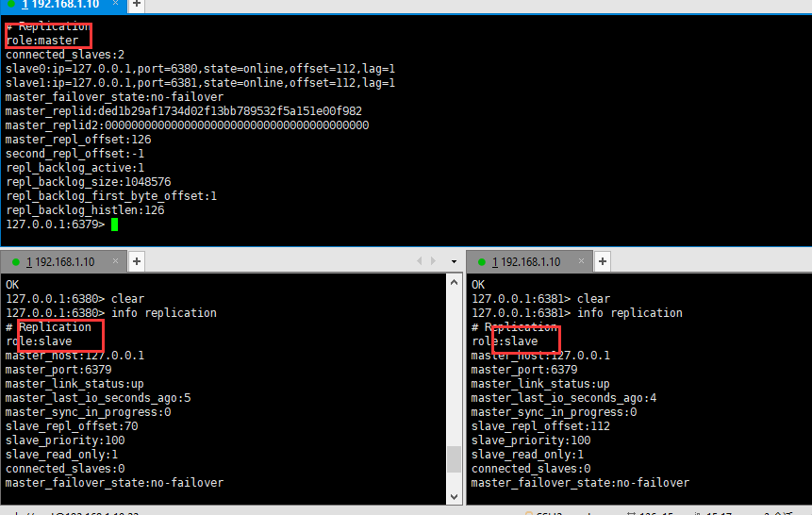Click the scroll-up arrow of 6380 pane

click(455, 282)
